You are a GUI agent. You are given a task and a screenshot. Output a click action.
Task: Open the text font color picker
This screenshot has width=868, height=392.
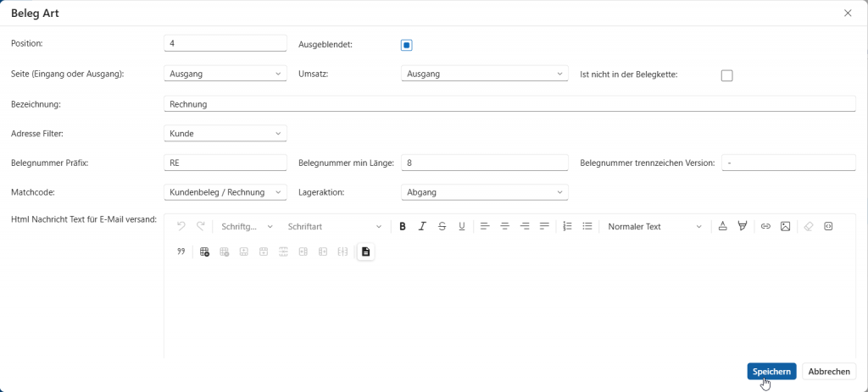[722, 226]
